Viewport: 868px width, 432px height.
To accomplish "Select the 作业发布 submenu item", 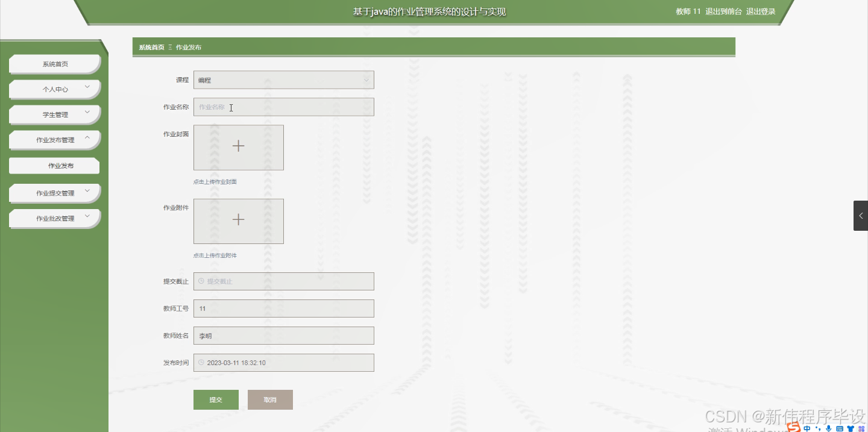I will [54, 166].
